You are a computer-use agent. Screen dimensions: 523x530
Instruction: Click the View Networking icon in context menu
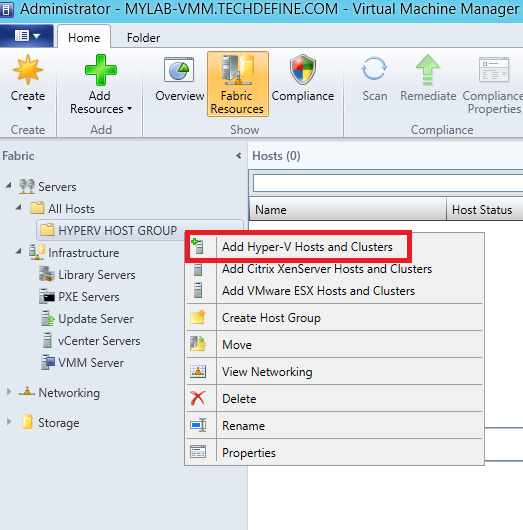point(198,371)
